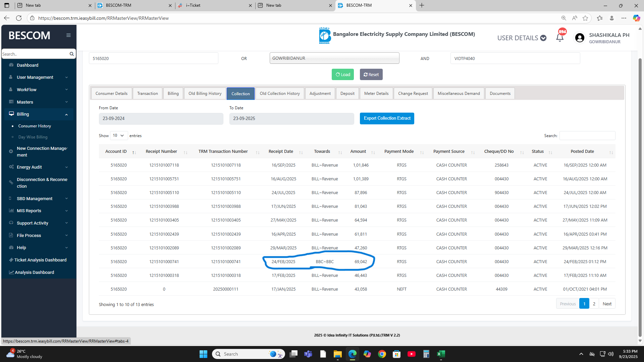Click the Export Collection Extract button
The height and width of the screenshot is (362, 644).
pyautogui.click(x=387, y=118)
